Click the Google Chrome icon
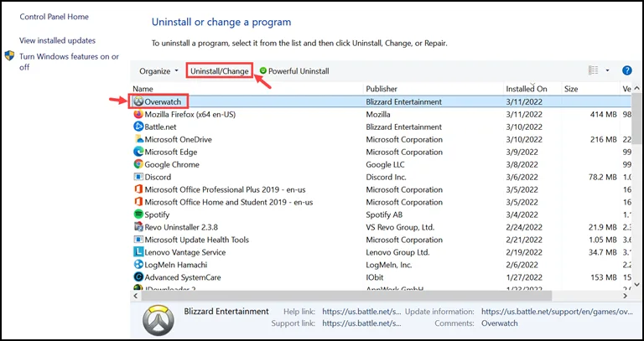 [138, 164]
